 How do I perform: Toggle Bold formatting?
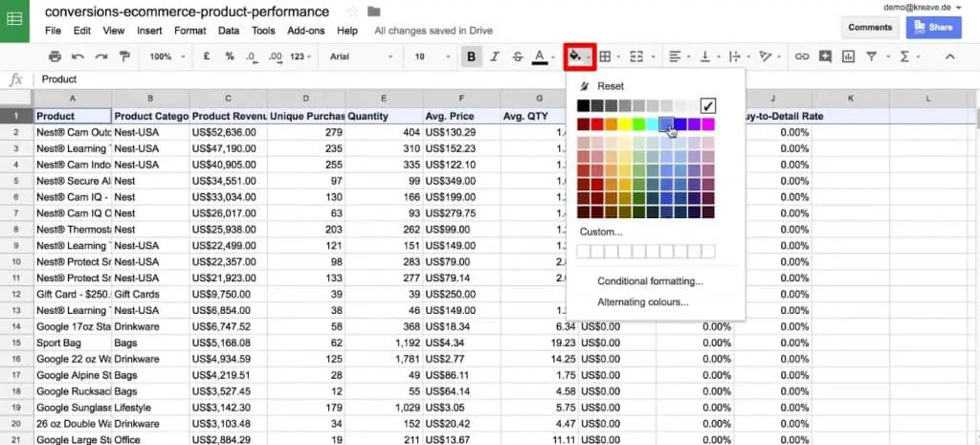coord(471,56)
